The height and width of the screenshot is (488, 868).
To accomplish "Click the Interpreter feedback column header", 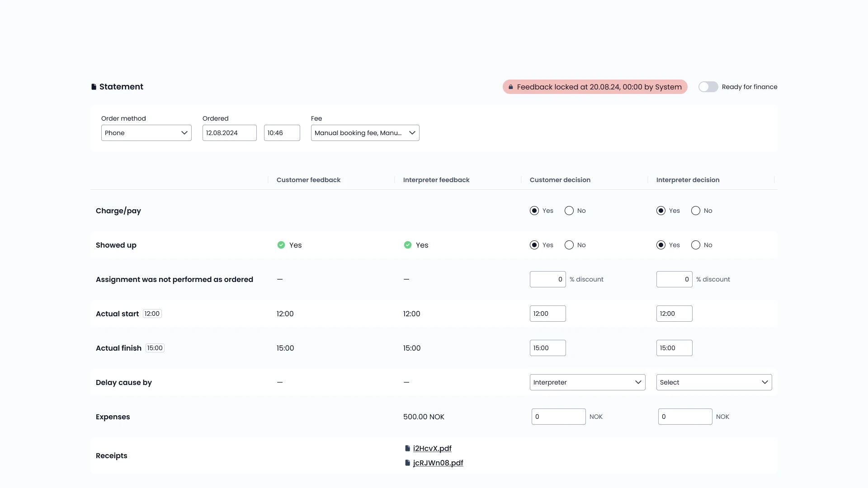I will coord(436,180).
